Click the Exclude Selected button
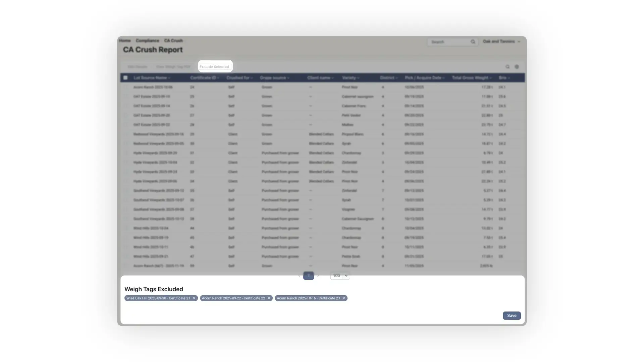Image resolution: width=644 pixels, height=362 pixels. tap(215, 66)
